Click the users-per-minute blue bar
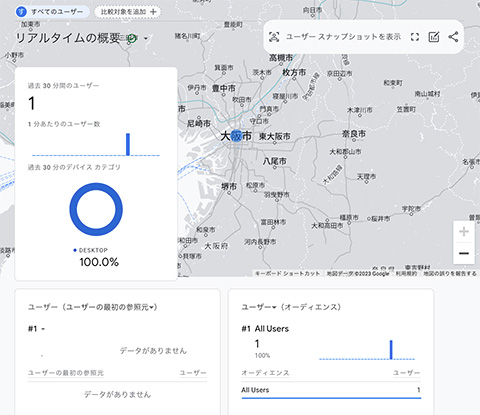Viewport: 480px width, 415px height. pos(128,144)
